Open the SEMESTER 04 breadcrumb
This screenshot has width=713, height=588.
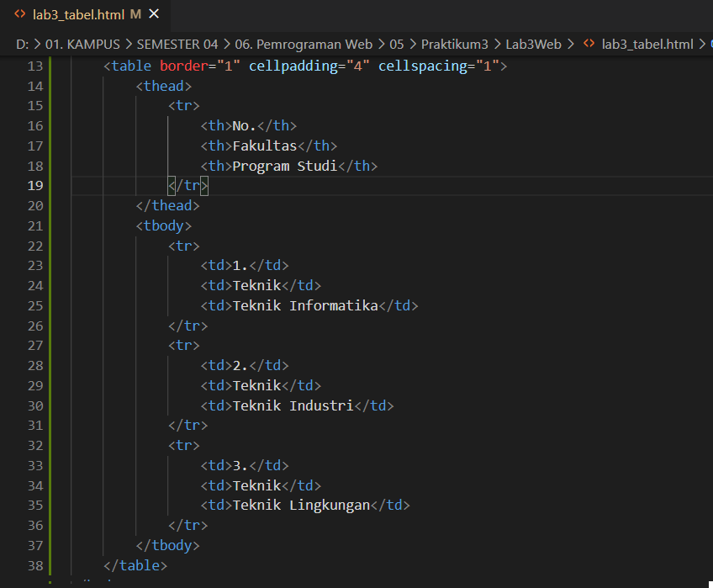(x=177, y=44)
